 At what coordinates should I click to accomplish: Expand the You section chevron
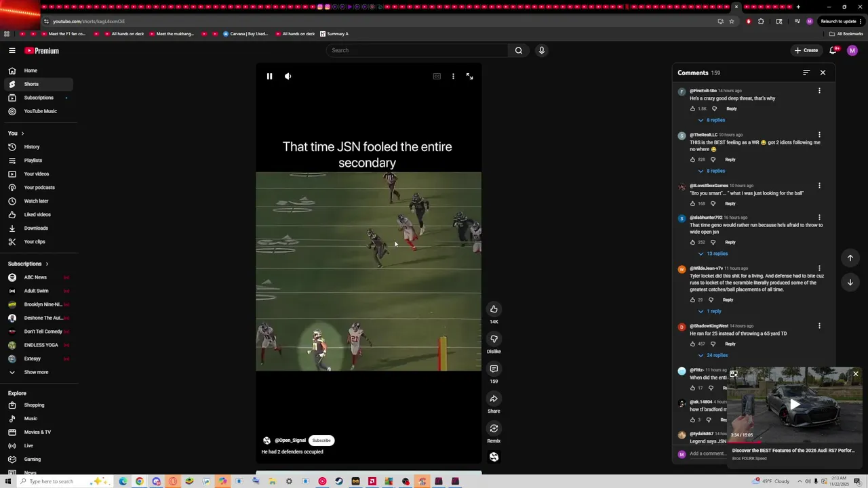point(22,134)
